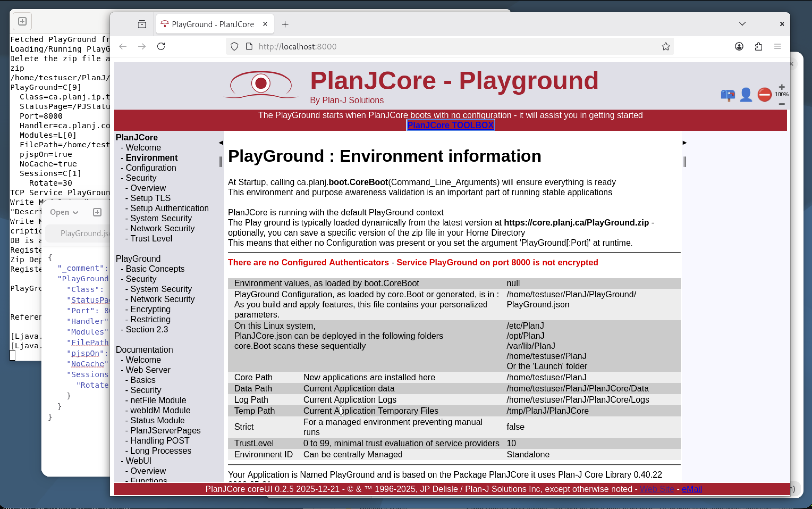Open Setup TLS in the sidebar
This screenshot has height=509, width=812.
[x=150, y=198]
